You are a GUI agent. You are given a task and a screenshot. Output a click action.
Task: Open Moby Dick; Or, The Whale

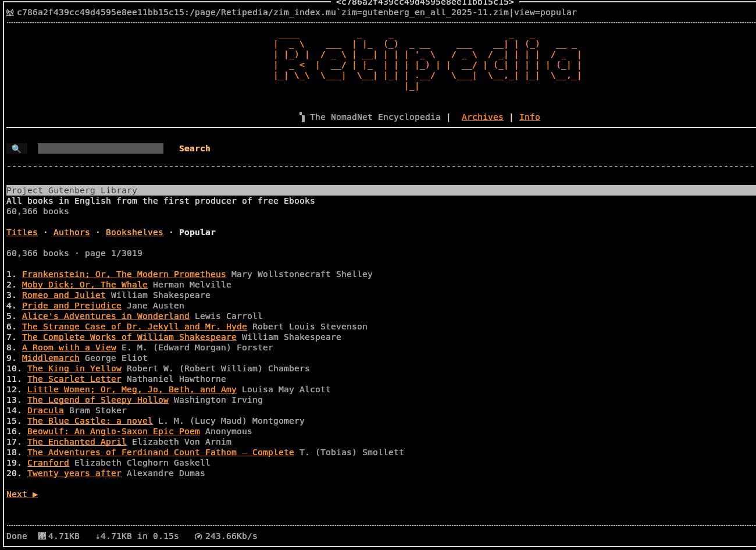pos(85,285)
